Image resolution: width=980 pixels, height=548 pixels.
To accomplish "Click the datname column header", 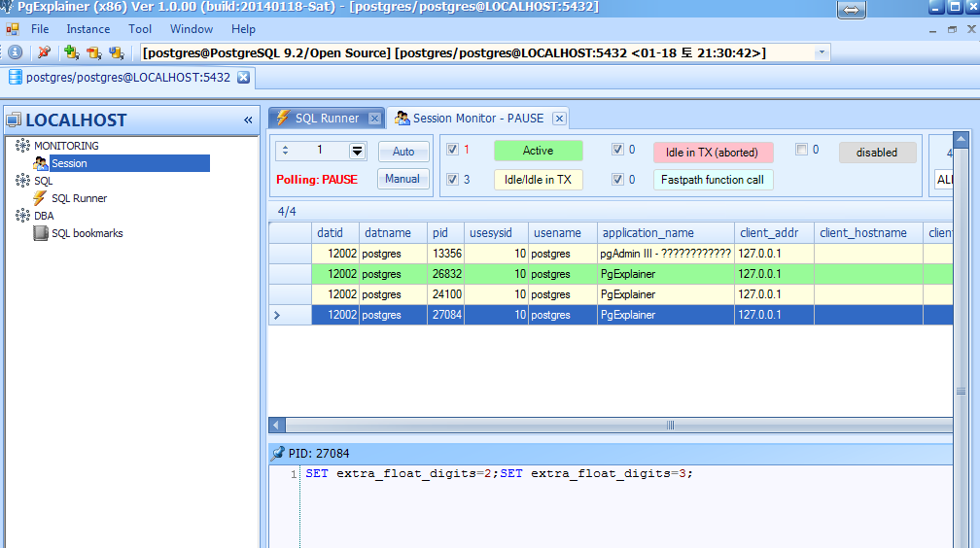I will (393, 233).
